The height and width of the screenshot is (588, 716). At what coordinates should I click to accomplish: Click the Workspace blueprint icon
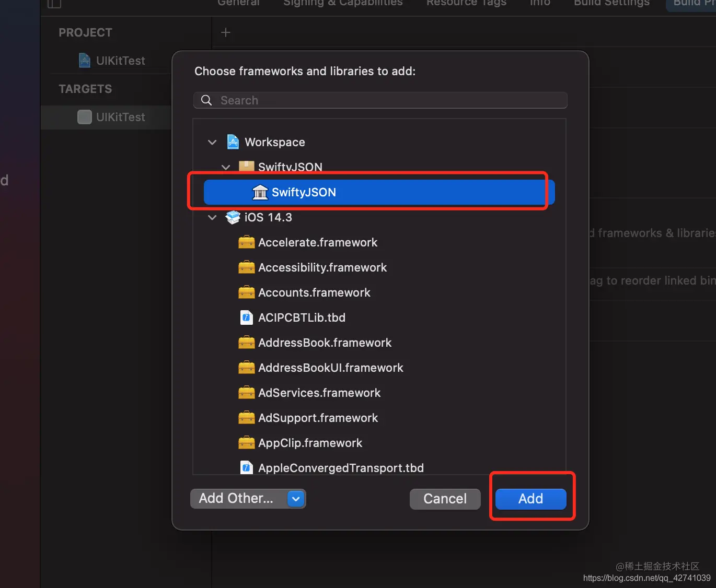point(233,142)
